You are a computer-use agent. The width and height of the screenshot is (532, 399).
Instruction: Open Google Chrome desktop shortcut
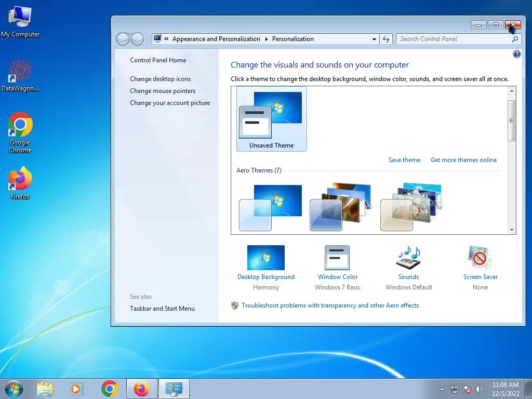tap(20, 132)
